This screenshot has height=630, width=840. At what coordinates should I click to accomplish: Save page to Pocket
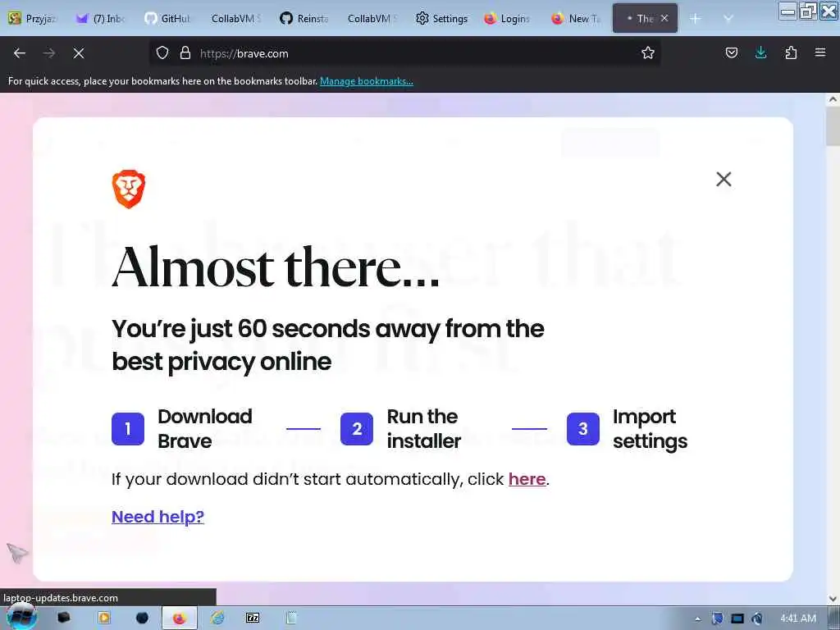click(x=731, y=53)
